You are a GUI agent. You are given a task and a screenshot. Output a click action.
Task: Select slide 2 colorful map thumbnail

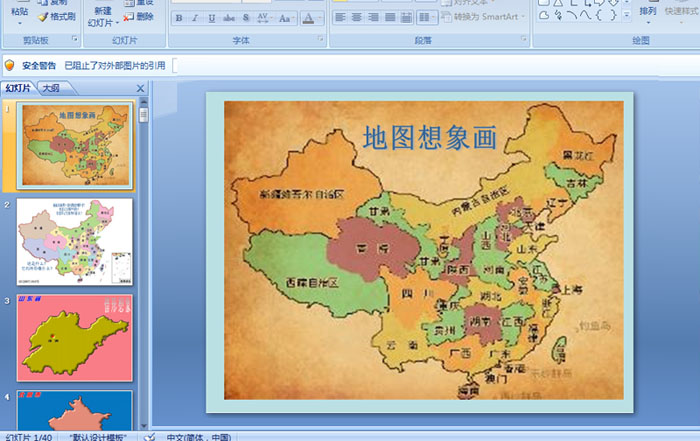(75, 241)
